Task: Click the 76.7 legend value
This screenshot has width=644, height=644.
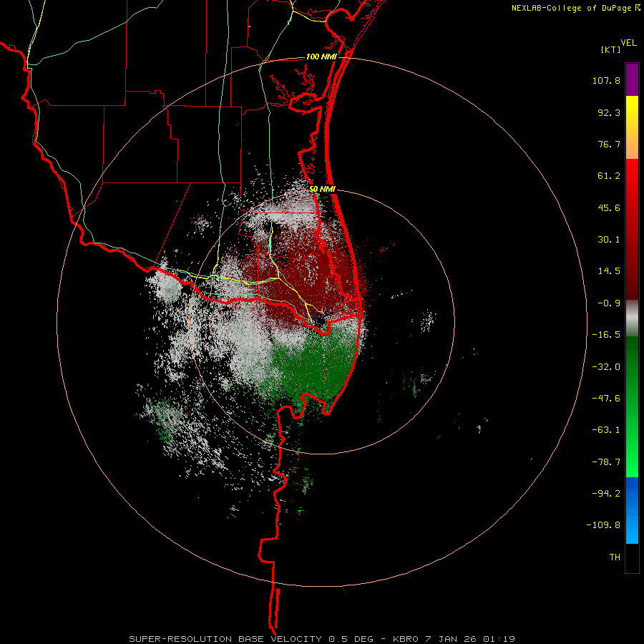Action: pyautogui.click(x=609, y=144)
